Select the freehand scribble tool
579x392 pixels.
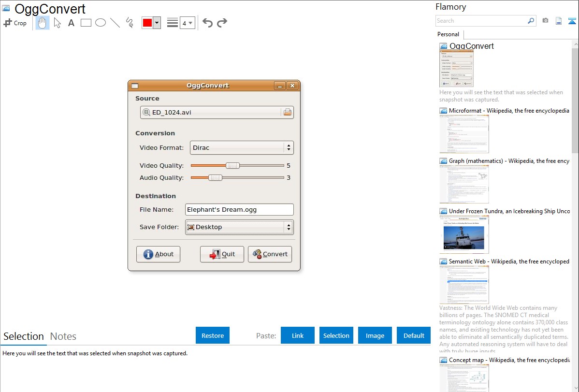point(130,23)
